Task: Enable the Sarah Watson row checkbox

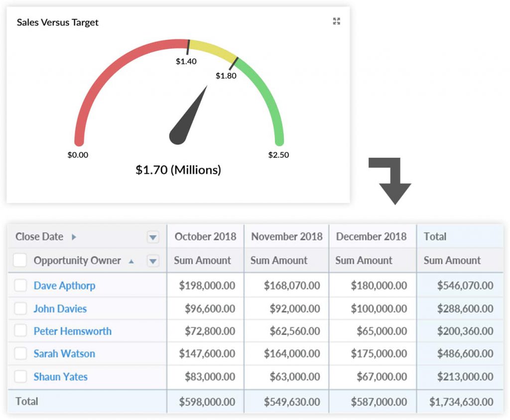Action: coord(20,354)
